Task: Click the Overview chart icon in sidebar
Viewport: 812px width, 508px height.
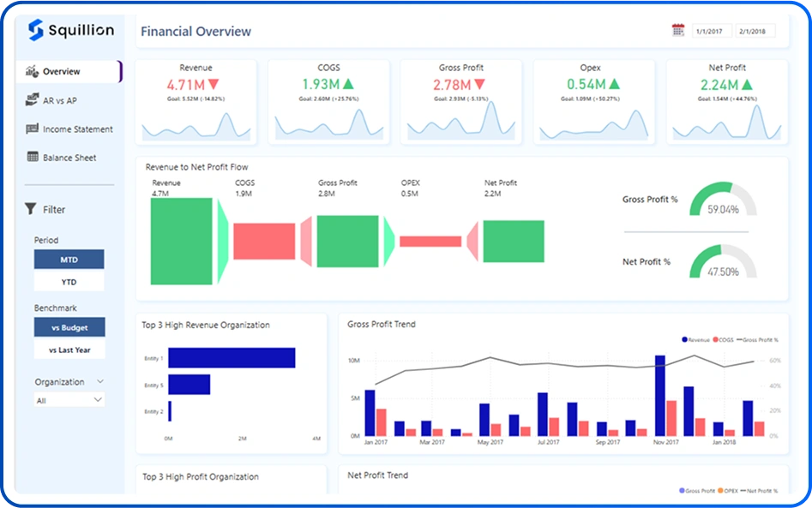Action: (33, 72)
